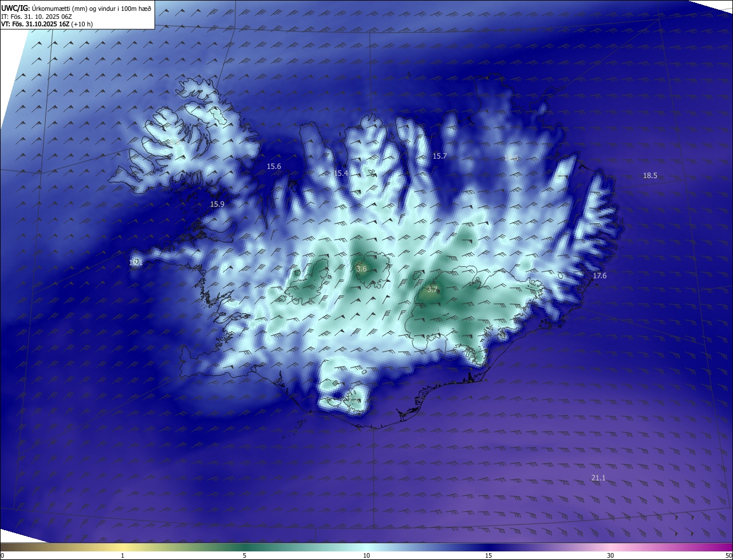The image size is (733, 560).
Task: Click the colorbar tick labeled 50
Action: (x=728, y=555)
